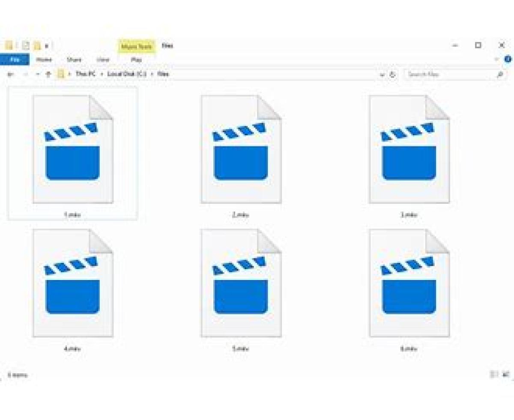
Task: Open the Recent locations dropdown arrow
Action: (38, 74)
